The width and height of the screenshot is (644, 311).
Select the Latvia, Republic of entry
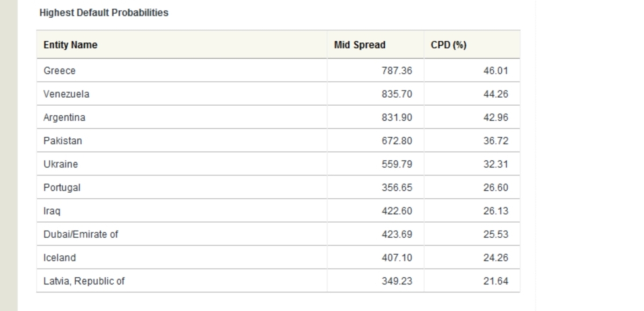click(x=84, y=281)
